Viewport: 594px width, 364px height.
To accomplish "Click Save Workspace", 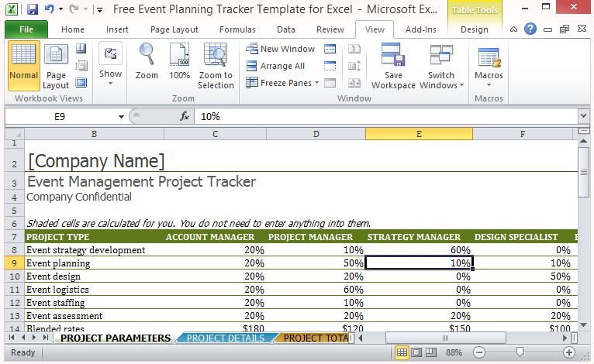I will (x=393, y=66).
